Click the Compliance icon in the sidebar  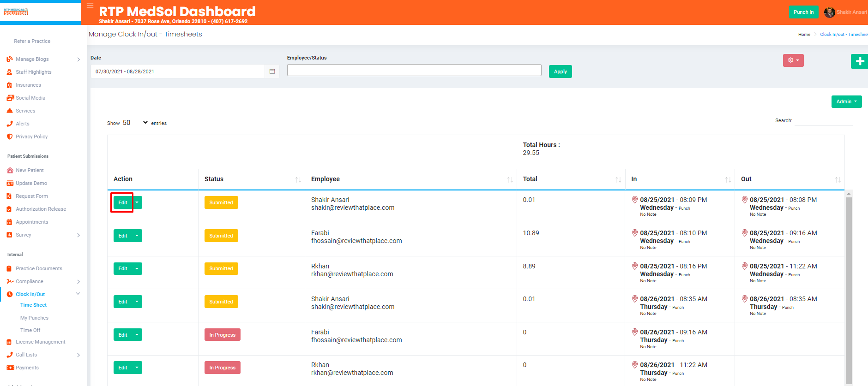tap(10, 281)
